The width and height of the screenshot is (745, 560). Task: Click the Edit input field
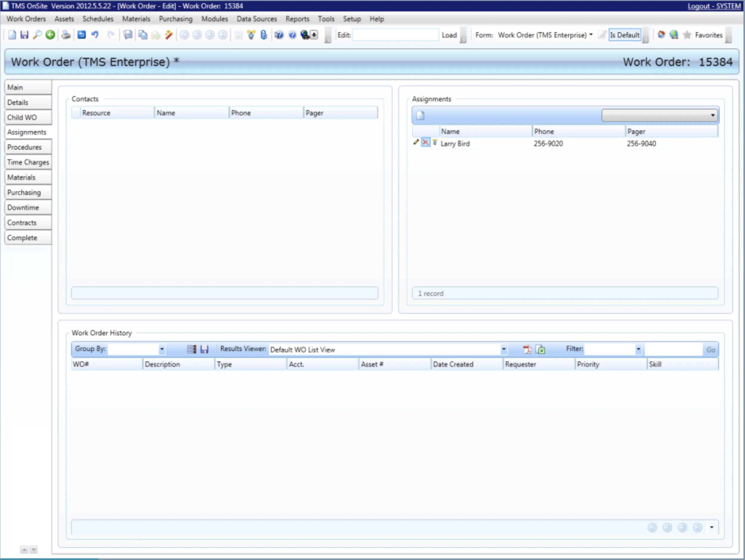tap(395, 35)
